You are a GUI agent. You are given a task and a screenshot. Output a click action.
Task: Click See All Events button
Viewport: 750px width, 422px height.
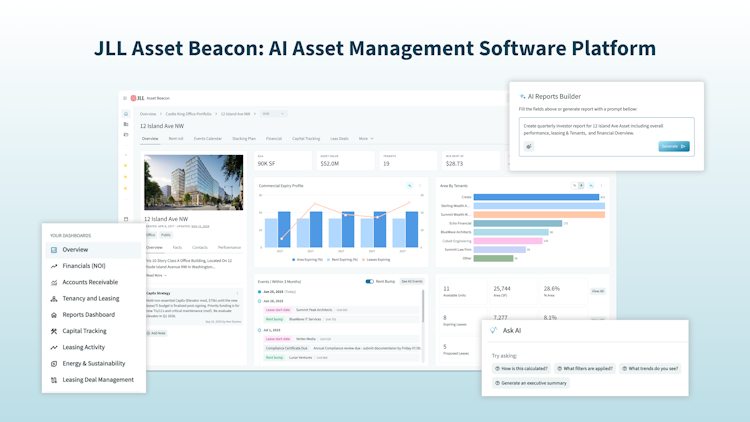(x=412, y=281)
